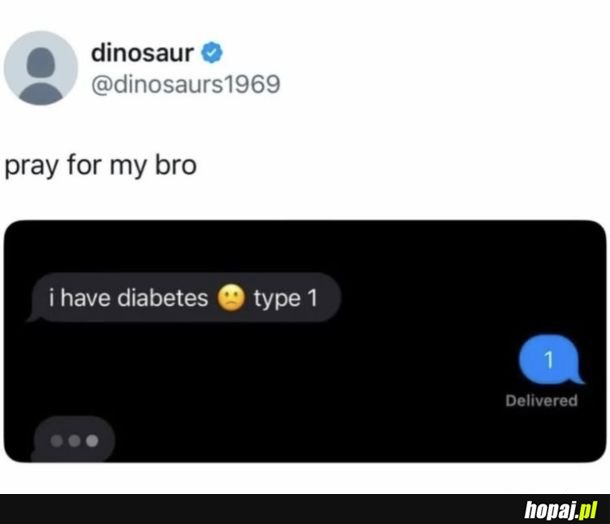Open the embedded dark chat screenshot image

(305, 341)
